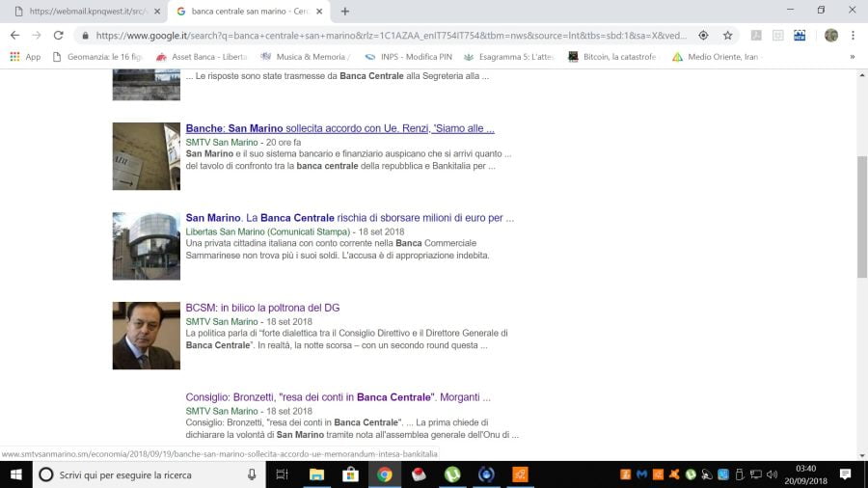Open 'BCSM: in bilico la poltrona del DG'
868x488 pixels.
[262, 308]
